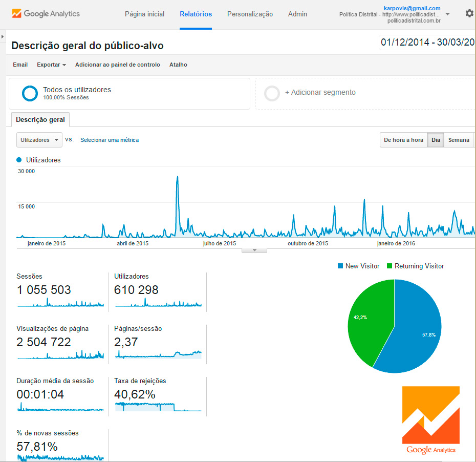Expand the left sidebar arrow
This screenshot has height=462, width=476.
coord(3,37)
